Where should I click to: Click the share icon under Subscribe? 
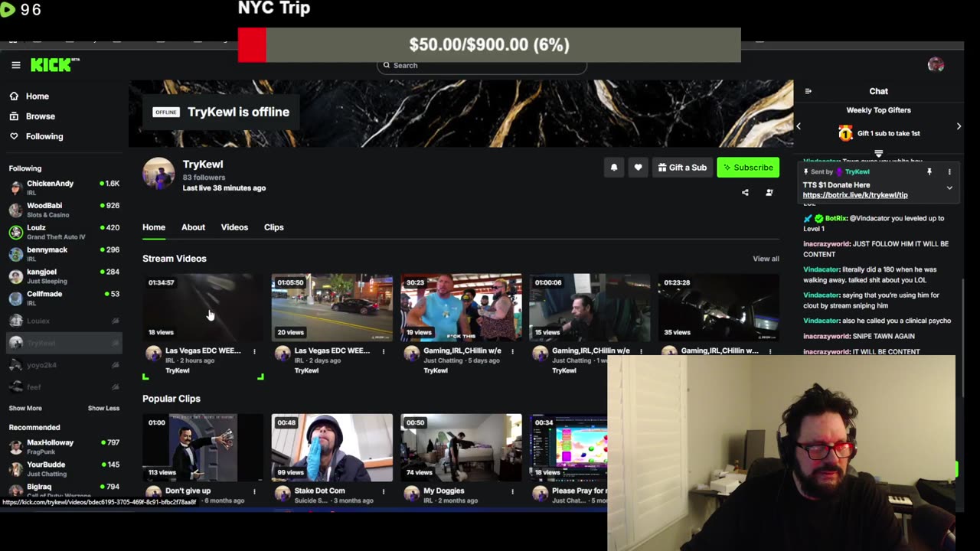point(745,192)
